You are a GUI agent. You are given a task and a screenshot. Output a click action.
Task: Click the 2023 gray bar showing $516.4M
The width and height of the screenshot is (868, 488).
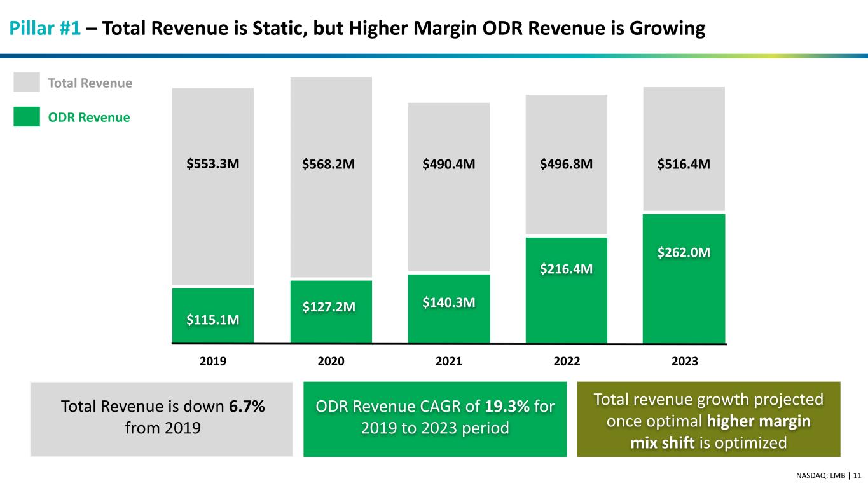point(684,148)
